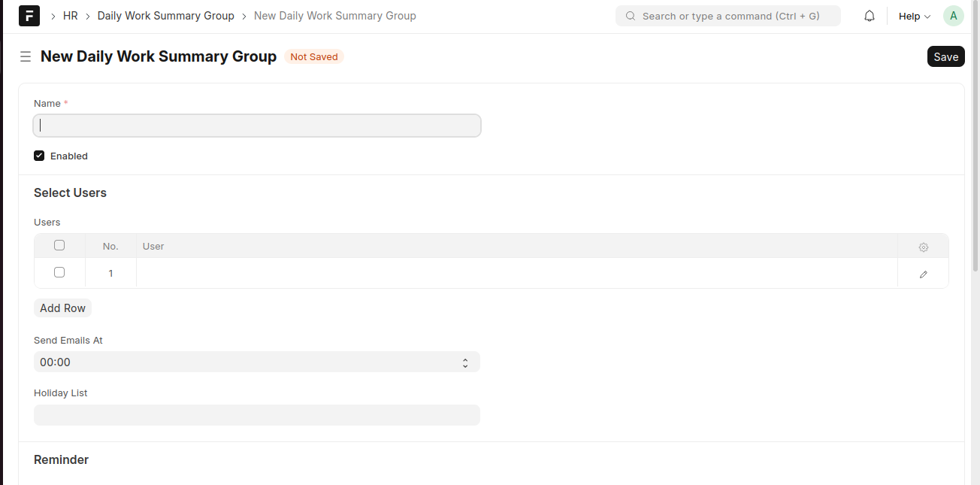Click the Holiday List field
This screenshot has width=980, height=485.
tap(257, 415)
